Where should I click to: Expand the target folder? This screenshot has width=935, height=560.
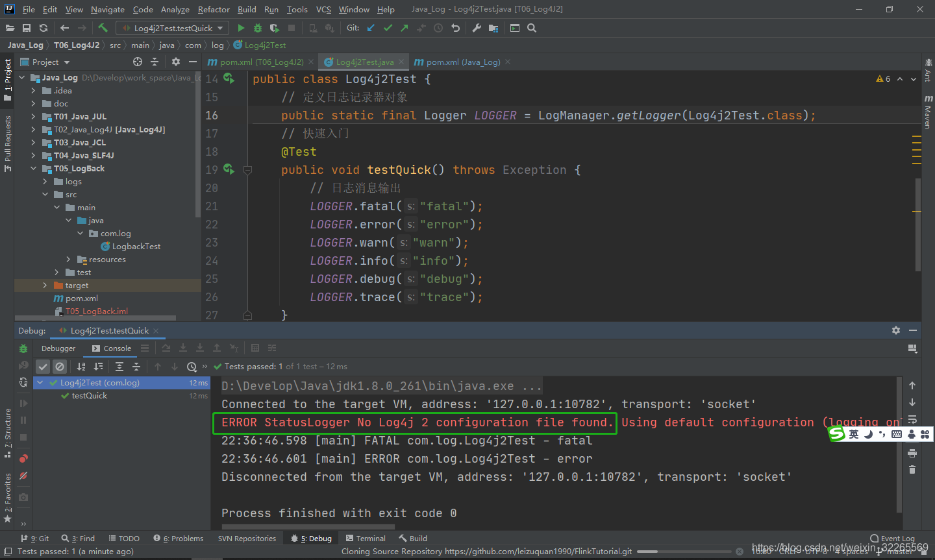pos(45,286)
